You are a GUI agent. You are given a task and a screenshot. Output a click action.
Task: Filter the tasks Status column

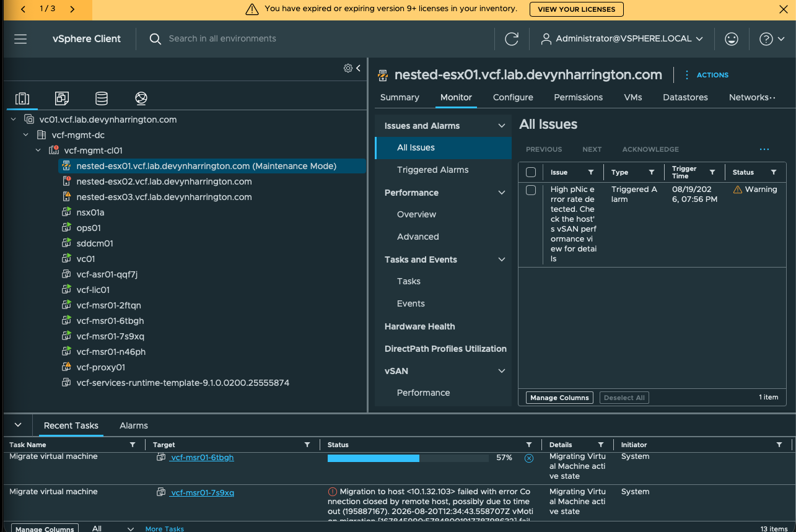tap(529, 445)
